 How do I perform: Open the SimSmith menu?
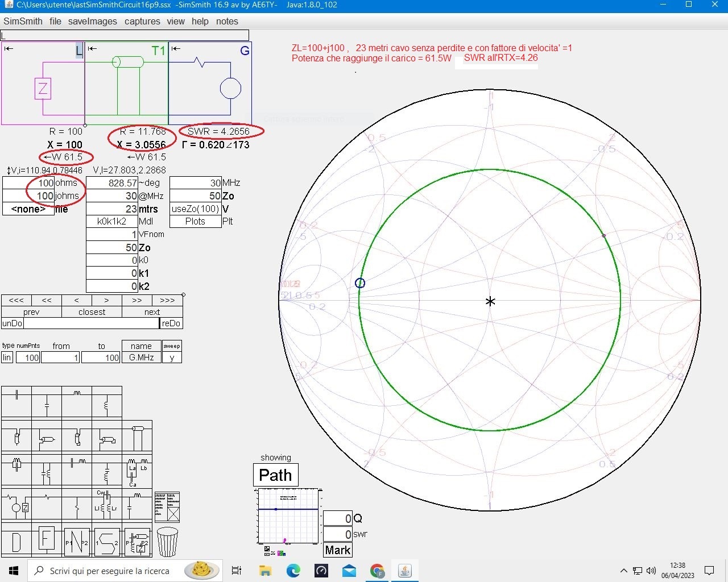(x=23, y=21)
